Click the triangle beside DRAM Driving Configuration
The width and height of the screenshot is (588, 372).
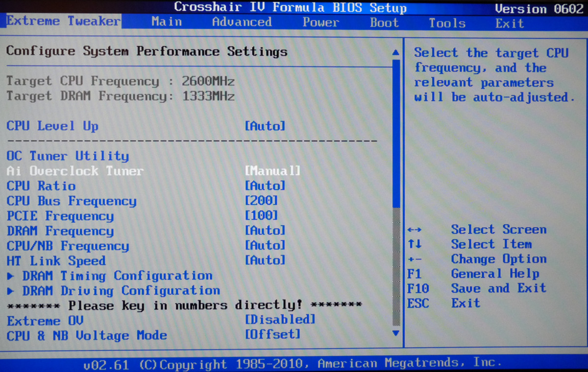click(x=11, y=291)
